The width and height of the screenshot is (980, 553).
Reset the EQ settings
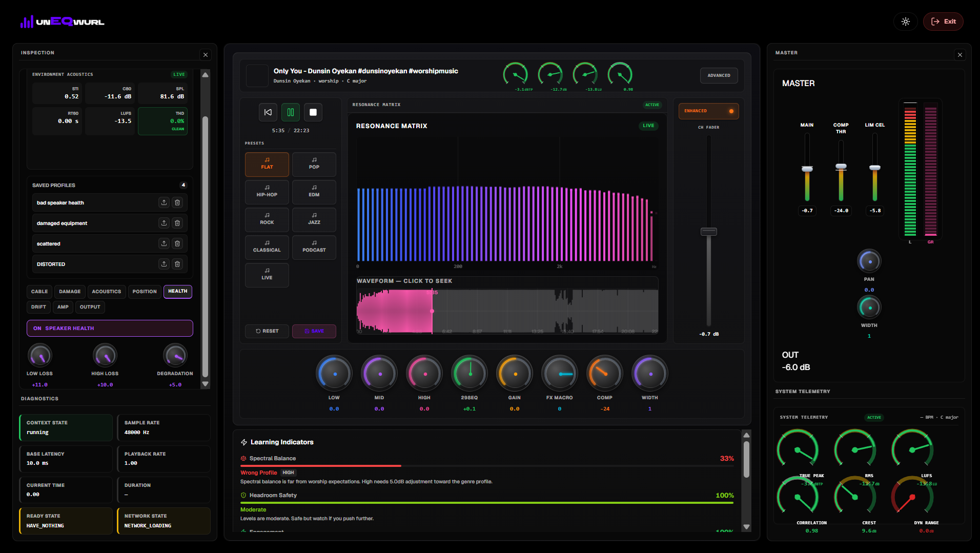[x=267, y=331]
